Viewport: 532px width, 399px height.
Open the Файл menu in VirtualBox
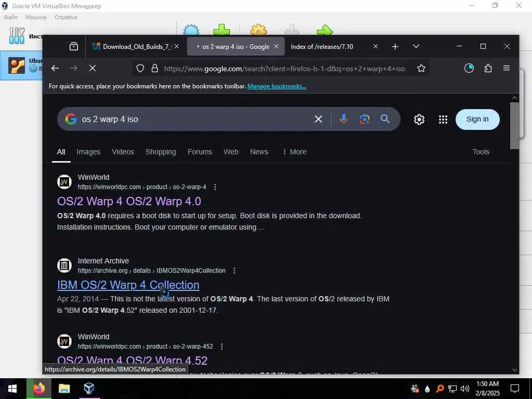coord(10,17)
